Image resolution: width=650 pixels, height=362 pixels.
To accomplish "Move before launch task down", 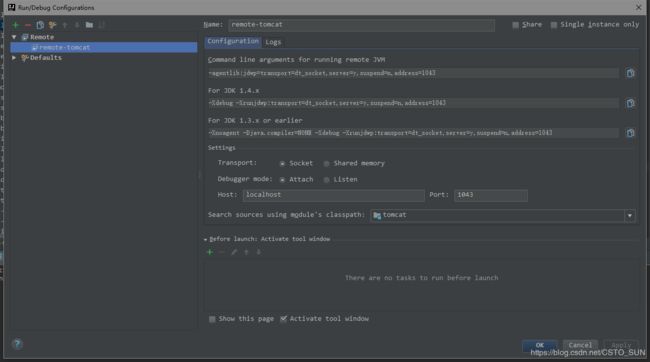I will pos(259,252).
